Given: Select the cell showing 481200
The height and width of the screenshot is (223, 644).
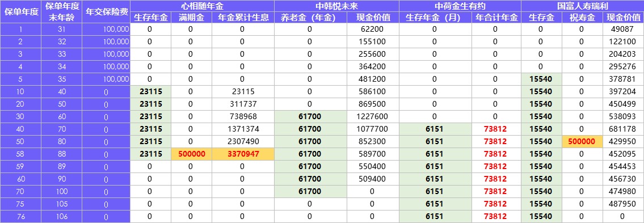Looking at the screenshot, I should (373, 79).
